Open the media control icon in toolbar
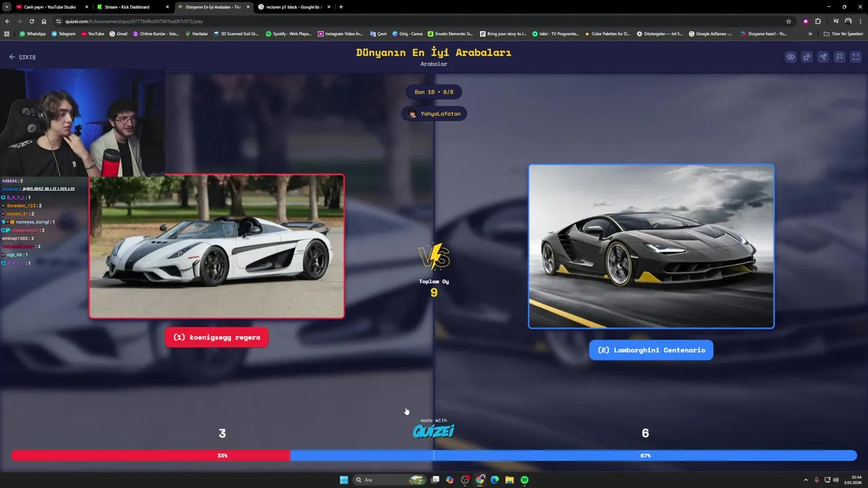The image size is (868, 488). point(835,21)
